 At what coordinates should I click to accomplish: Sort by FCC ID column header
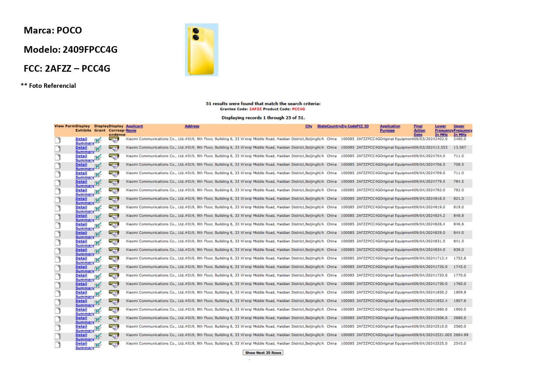[x=363, y=126]
